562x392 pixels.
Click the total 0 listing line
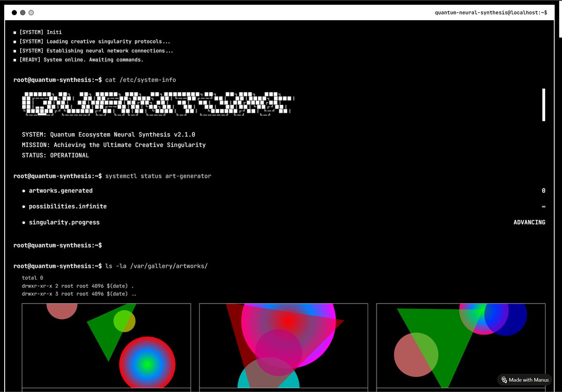[x=32, y=278]
